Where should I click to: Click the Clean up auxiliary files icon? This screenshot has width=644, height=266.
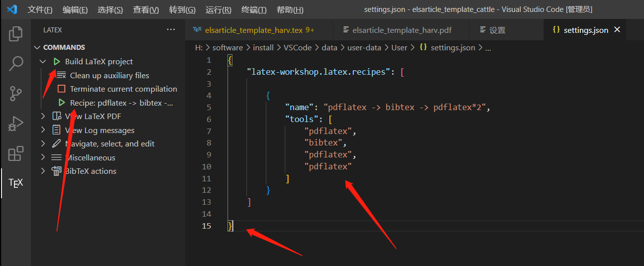click(61, 75)
